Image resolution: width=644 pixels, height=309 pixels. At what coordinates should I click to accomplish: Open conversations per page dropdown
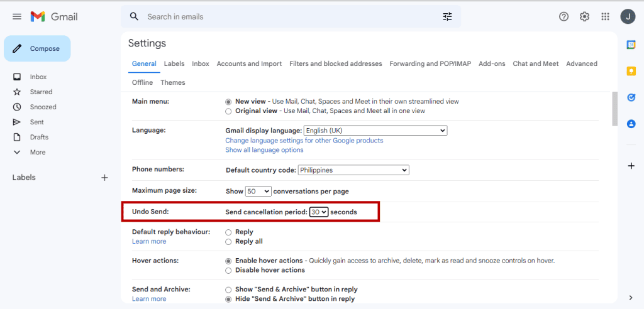coord(258,191)
